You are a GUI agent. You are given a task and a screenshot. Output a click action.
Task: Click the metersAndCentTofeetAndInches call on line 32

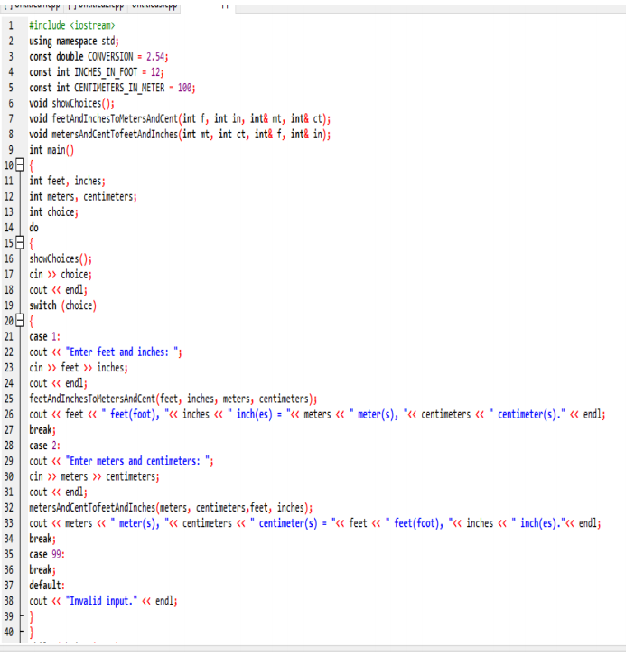point(171,507)
